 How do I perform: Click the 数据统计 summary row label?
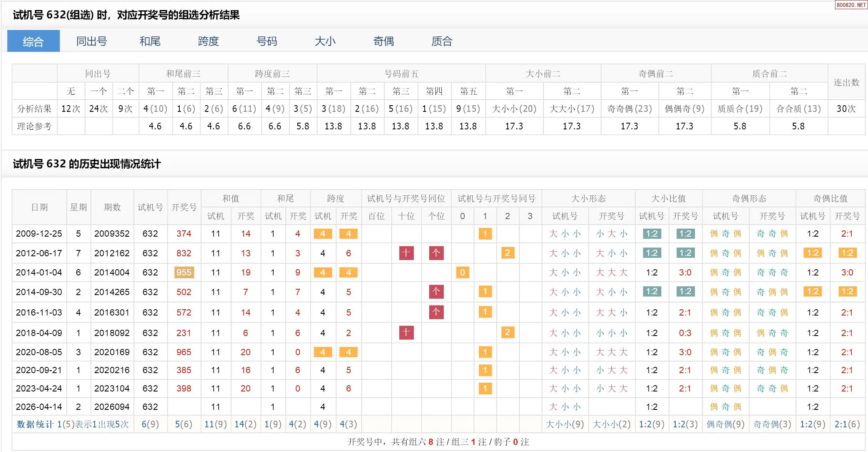click(35, 424)
